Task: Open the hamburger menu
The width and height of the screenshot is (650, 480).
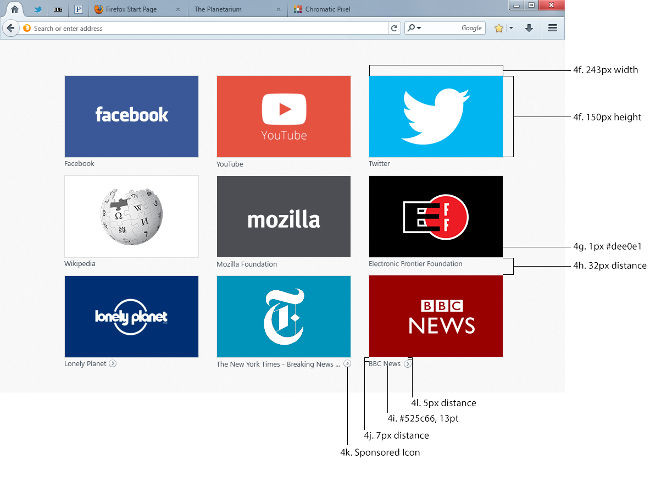Action: click(552, 28)
